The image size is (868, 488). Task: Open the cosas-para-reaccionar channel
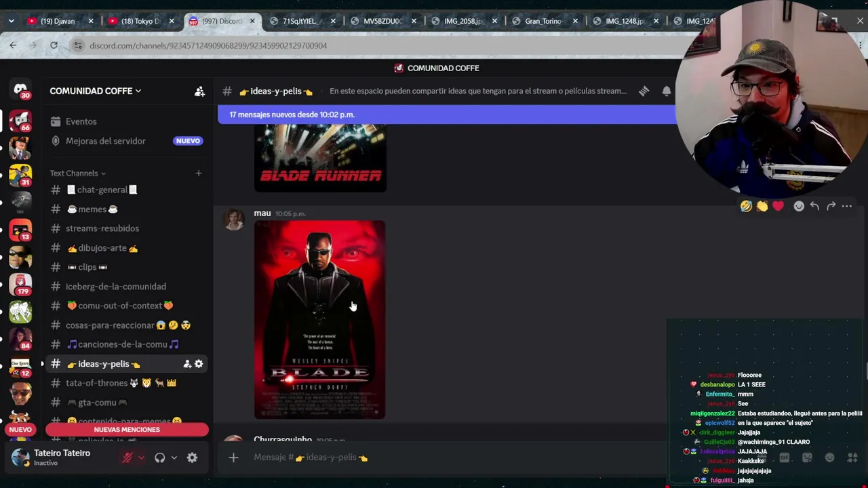(x=127, y=325)
